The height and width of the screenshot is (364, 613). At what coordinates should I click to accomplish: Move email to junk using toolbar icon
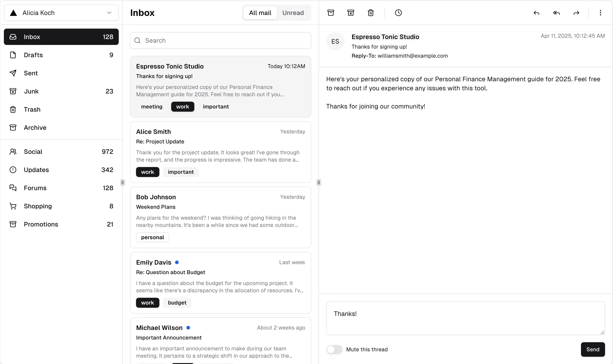point(351,13)
